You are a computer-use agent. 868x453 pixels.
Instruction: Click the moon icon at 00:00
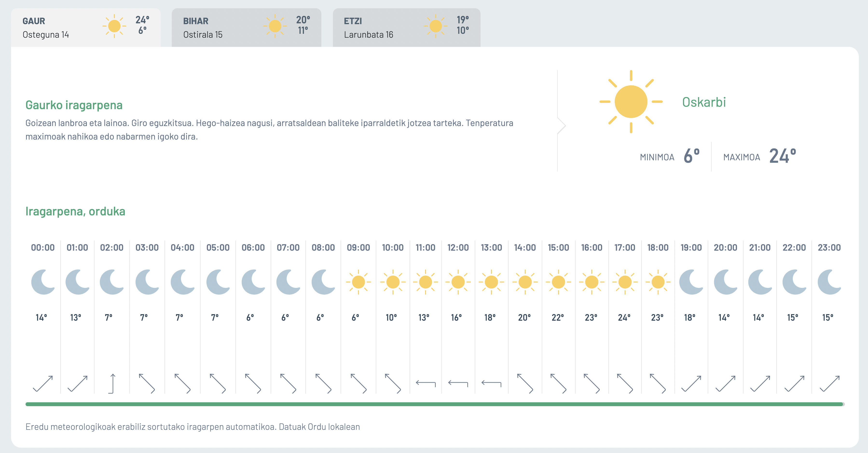43,282
